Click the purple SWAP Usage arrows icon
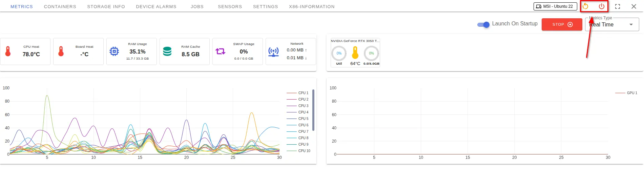This screenshot has width=644, height=169. (x=220, y=51)
